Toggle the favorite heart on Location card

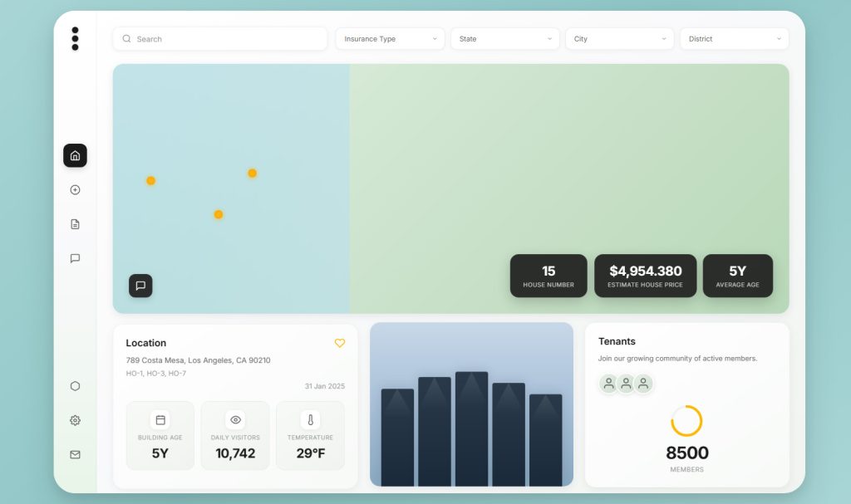click(340, 343)
